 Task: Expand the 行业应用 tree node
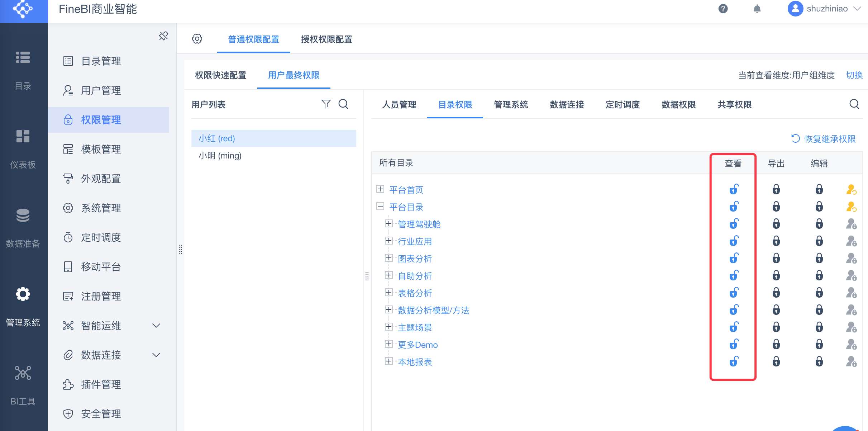click(x=389, y=241)
